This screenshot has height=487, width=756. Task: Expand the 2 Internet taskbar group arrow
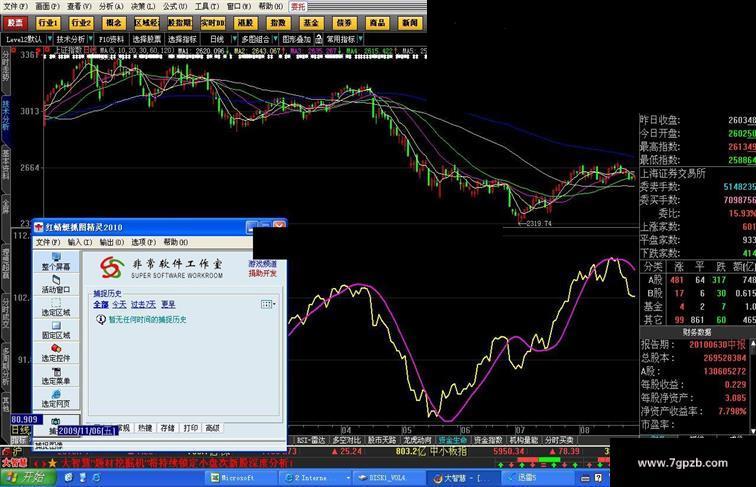[348, 478]
